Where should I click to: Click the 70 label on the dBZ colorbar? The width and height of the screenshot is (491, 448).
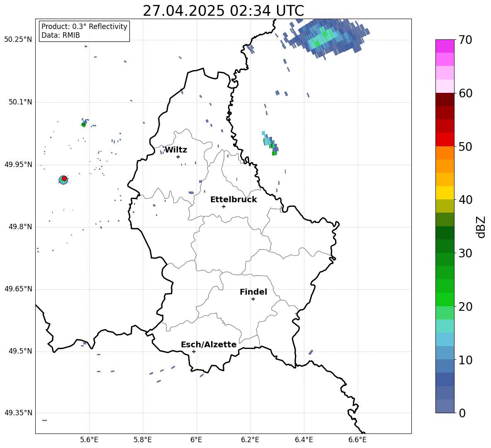pyautogui.click(x=466, y=40)
